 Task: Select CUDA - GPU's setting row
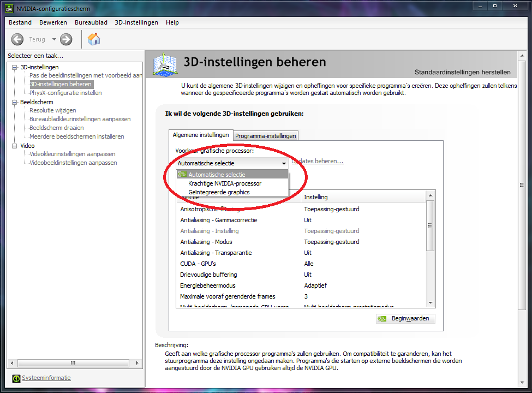coord(301,264)
